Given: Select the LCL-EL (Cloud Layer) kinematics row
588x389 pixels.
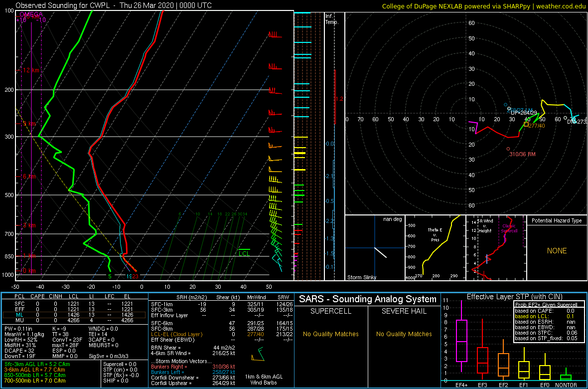Looking at the screenshot, I should [221, 334].
